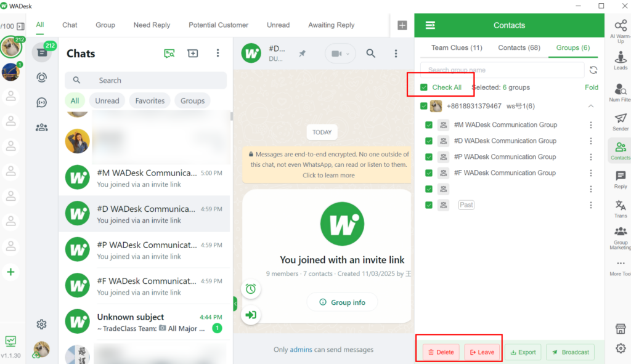Start a new chat from Chats header
The width and height of the screenshot is (631, 364).
pyautogui.click(x=193, y=54)
